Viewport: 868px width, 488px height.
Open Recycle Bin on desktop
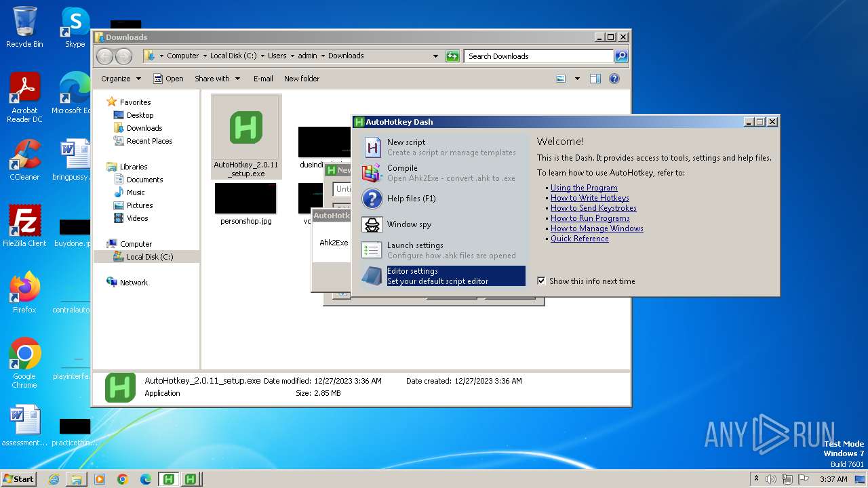(24, 27)
